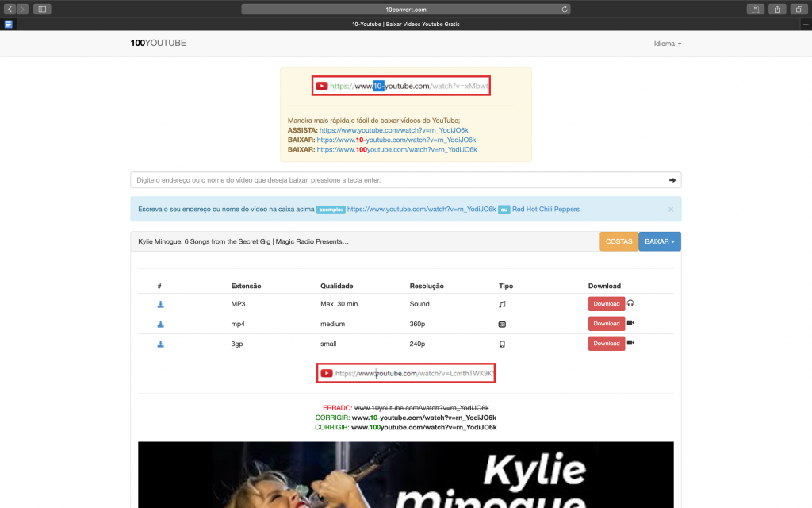
Task: Click the blue exemplo: badge
Action: pos(331,210)
